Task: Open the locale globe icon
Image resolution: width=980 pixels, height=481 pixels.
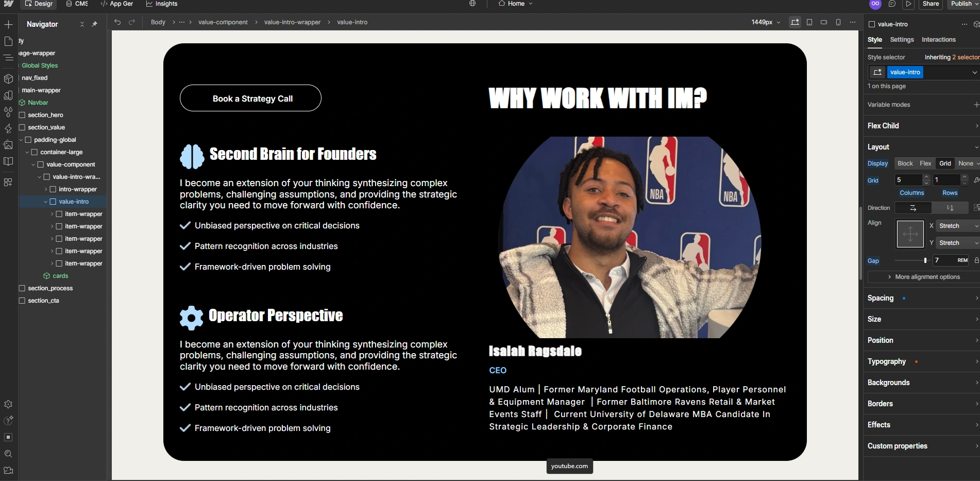Action: coord(472,4)
